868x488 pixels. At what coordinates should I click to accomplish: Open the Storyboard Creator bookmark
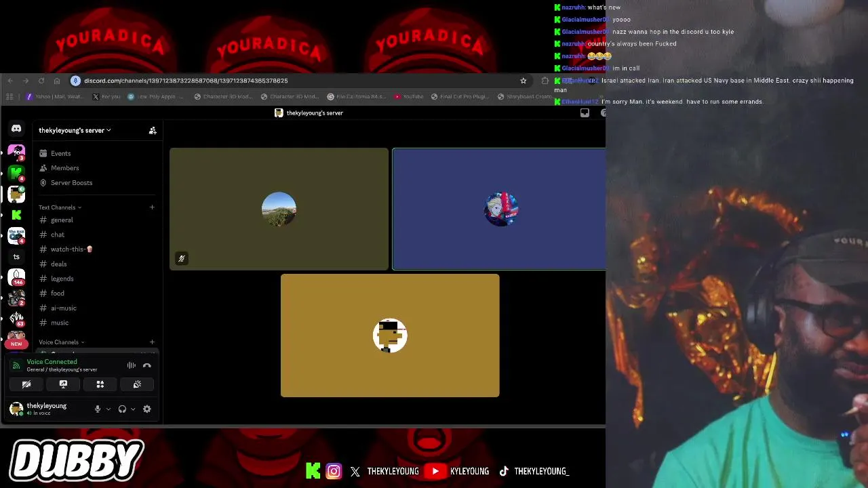tap(525, 96)
